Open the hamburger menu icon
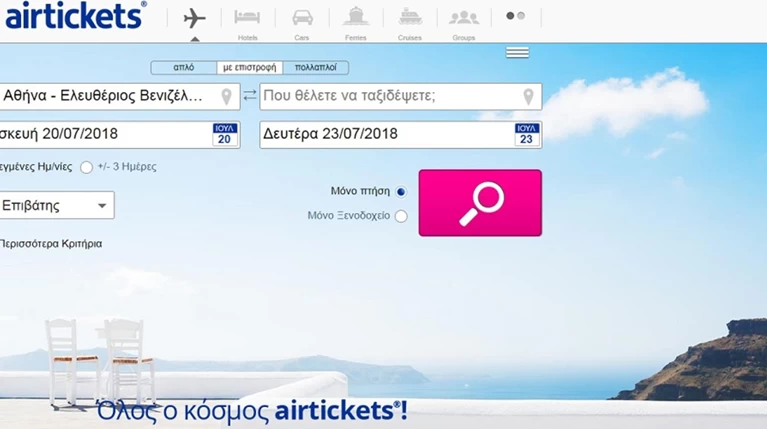The width and height of the screenshot is (767, 429). tap(517, 52)
